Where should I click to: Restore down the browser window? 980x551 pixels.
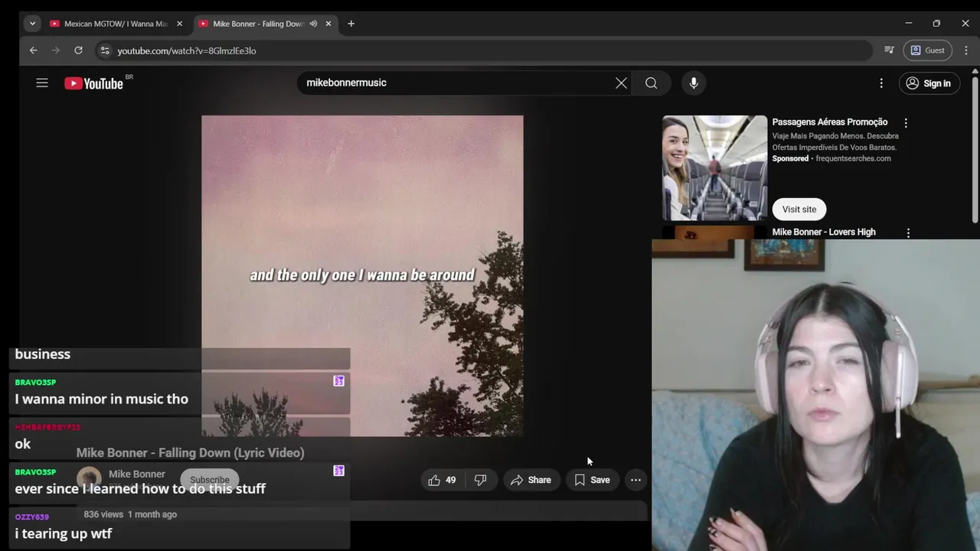(936, 24)
